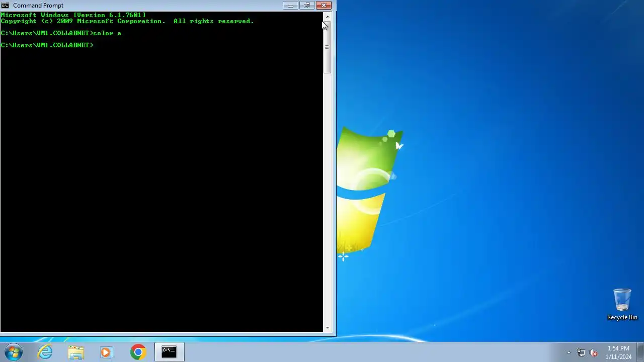Screen dimensions: 644x362
Task: Select the Command Prompt taskbar button
Action: (x=169, y=352)
